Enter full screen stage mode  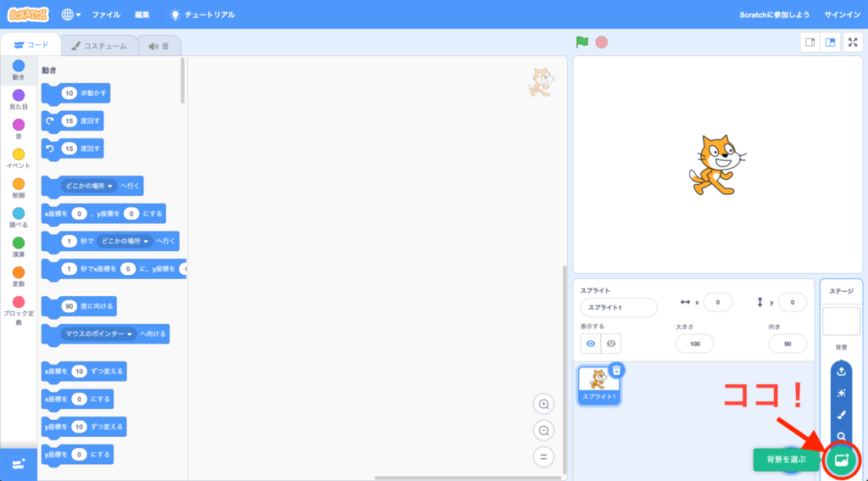coord(853,42)
